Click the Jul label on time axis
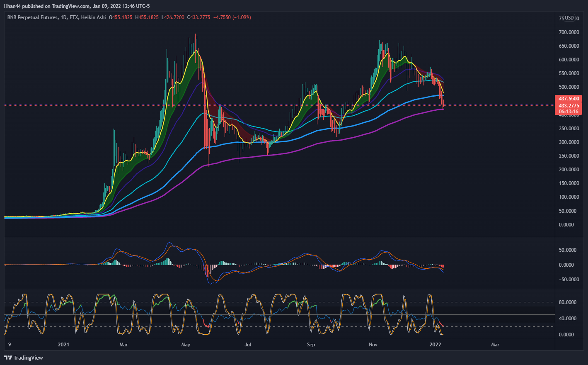The image size is (588, 365). (248, 345)
